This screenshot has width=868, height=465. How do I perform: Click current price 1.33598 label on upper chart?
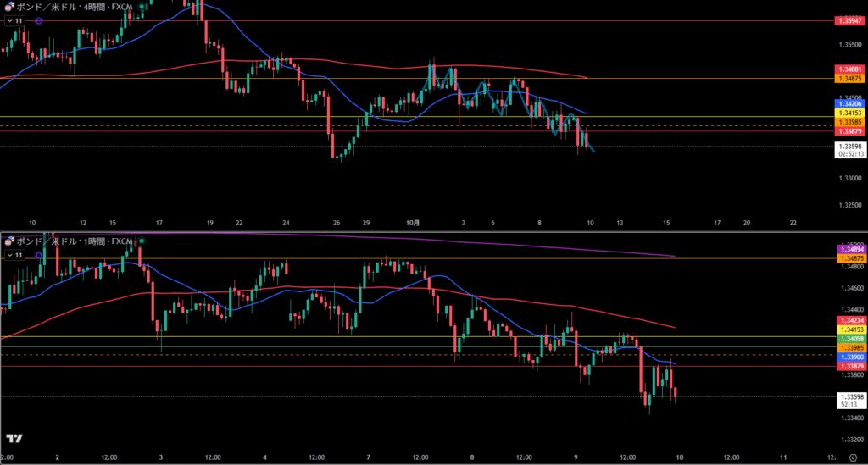click(x=849, y=146)
